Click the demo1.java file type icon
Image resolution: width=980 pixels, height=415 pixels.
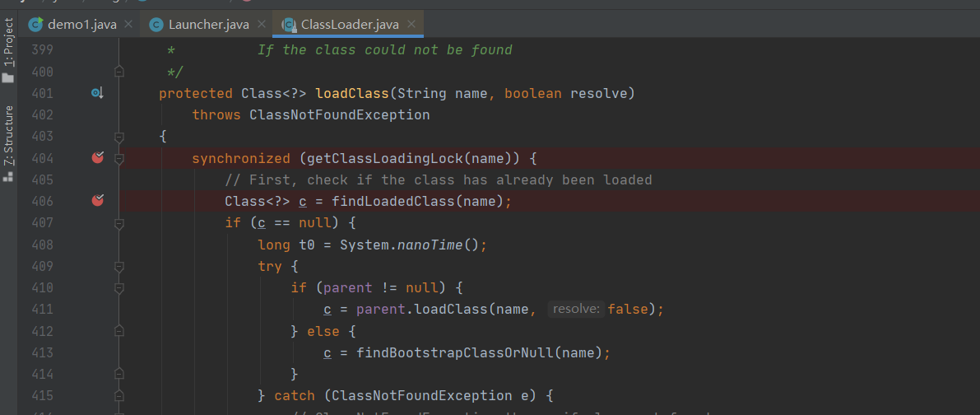(35, 25)
